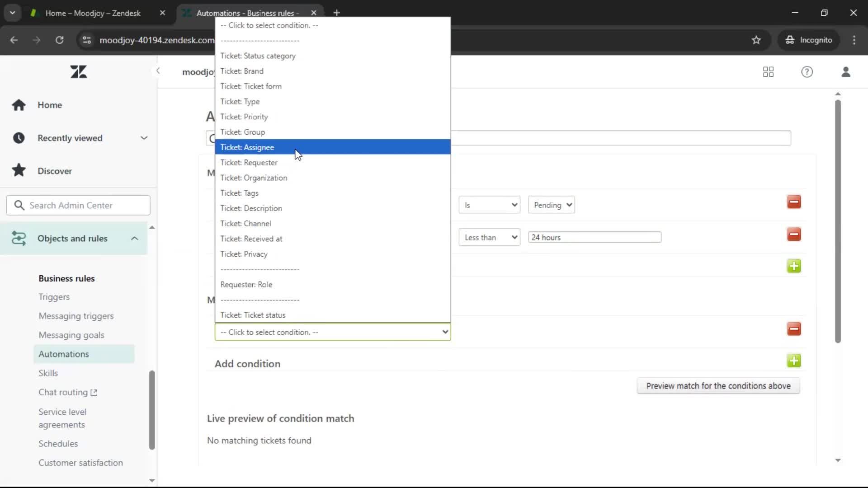Image resolution: width=868 pixels, height=488 pixels.
Task: Open Home in the sidebar
Action: tap(50, 105)
